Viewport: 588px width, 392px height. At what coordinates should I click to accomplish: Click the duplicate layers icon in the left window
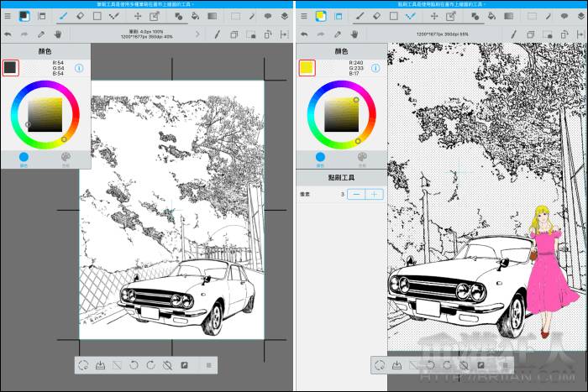coord(234,35)
